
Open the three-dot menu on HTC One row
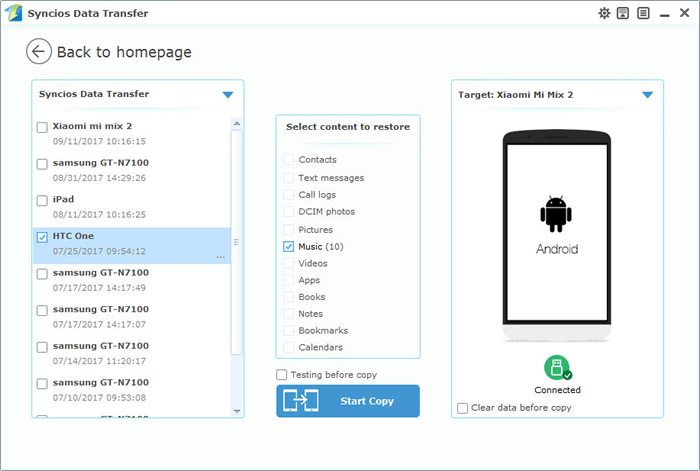pyautogui.click(x=221, y=257)
